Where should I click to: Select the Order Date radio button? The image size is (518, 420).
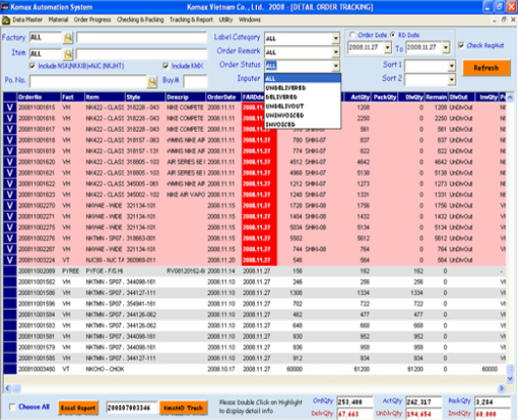pos(353,34)
